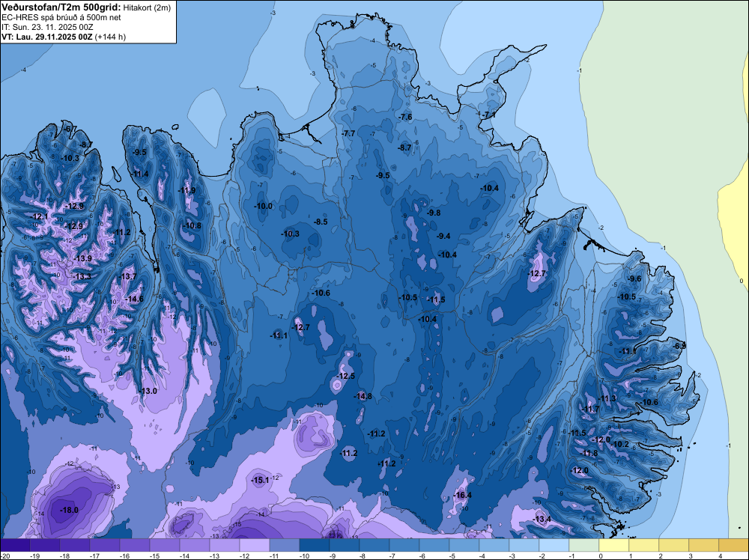Screen dimensions: 749x560
Task: Pick the -7.7 temperature label
Action: click(349, 133)
